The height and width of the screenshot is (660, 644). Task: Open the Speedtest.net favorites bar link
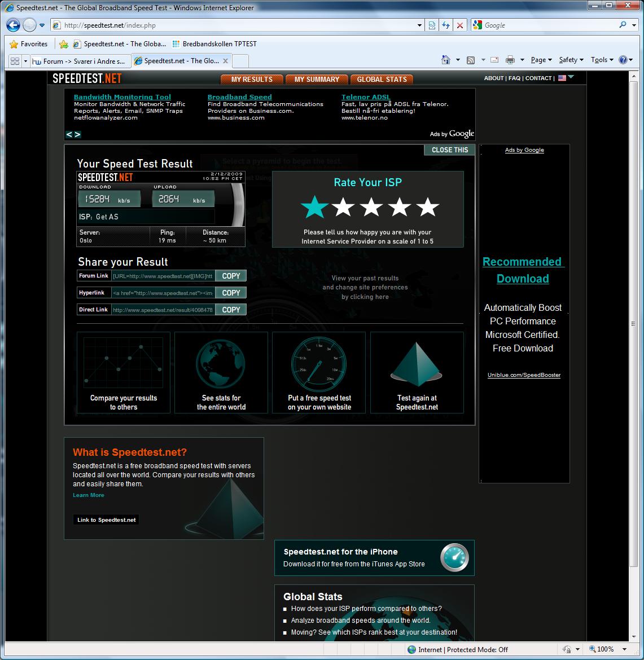pos(120,44)
